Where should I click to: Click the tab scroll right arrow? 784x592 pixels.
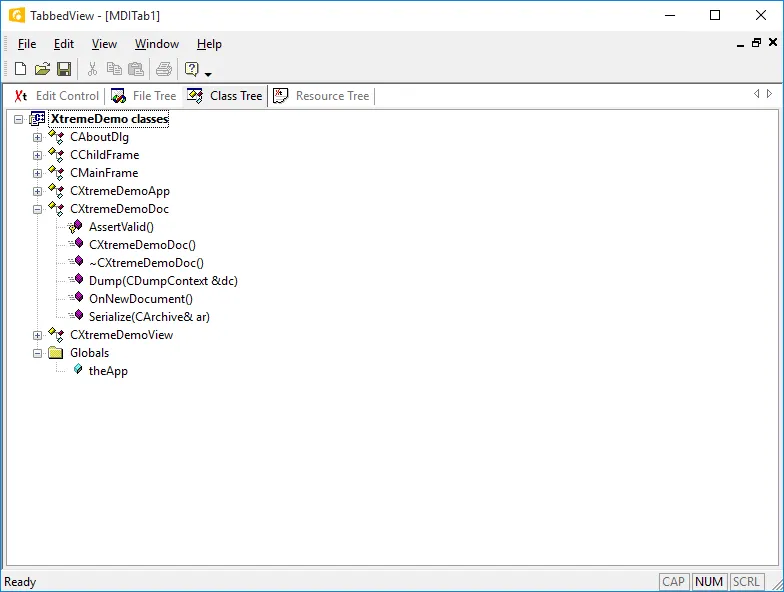pyautogui.click(x=769, y=94)
